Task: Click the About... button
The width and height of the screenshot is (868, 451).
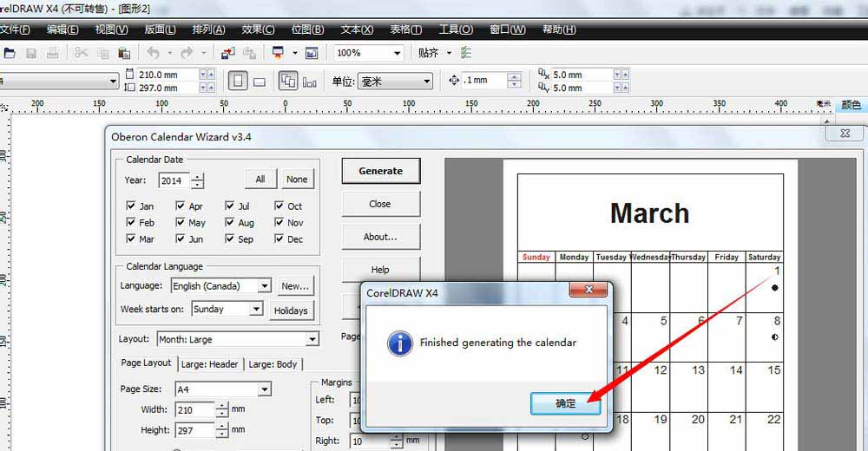Action: (380, 237)
